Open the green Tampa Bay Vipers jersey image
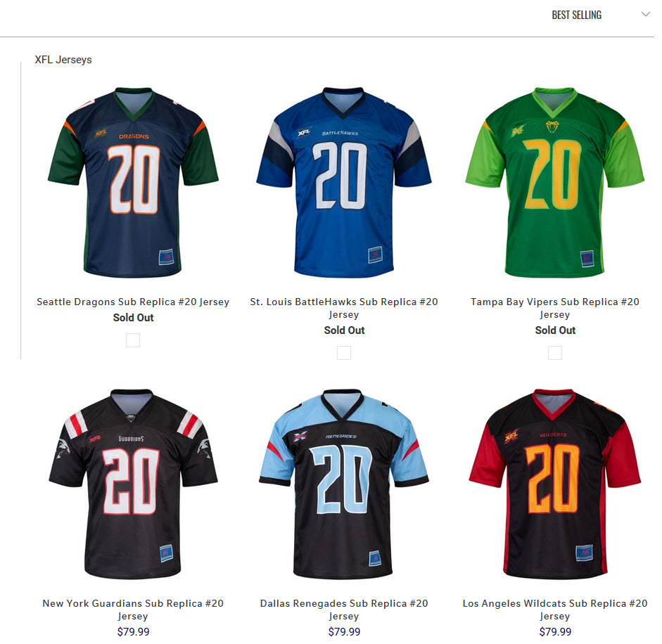Image resolution: width=662 pixels, height=644 pixels. [x=555, y=182]
